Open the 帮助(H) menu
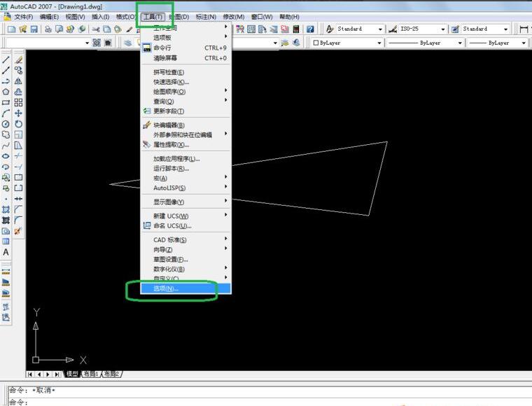Image resolution: width=532 pixels, height=406 pixels. click(x=289, y=17)
